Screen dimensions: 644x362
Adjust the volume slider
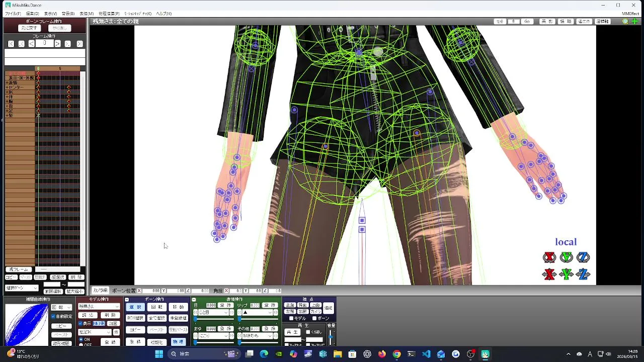(331, 336)
